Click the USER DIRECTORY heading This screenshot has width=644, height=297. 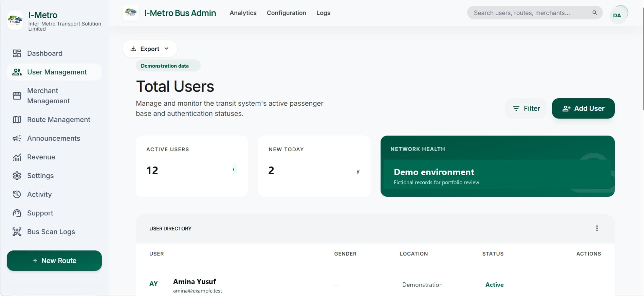point(170,229)
